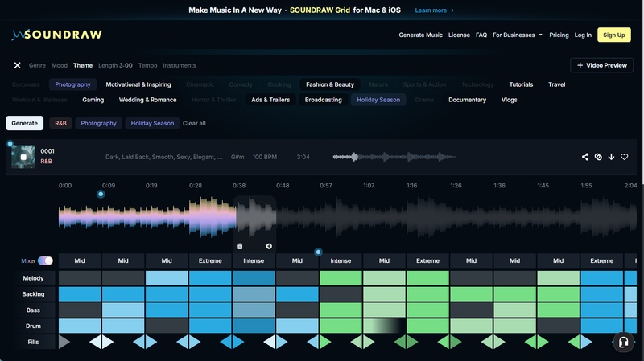Viewport: 644px width, 361px height.
Task: Change energy of second Intense section
Action: point(341,260)
